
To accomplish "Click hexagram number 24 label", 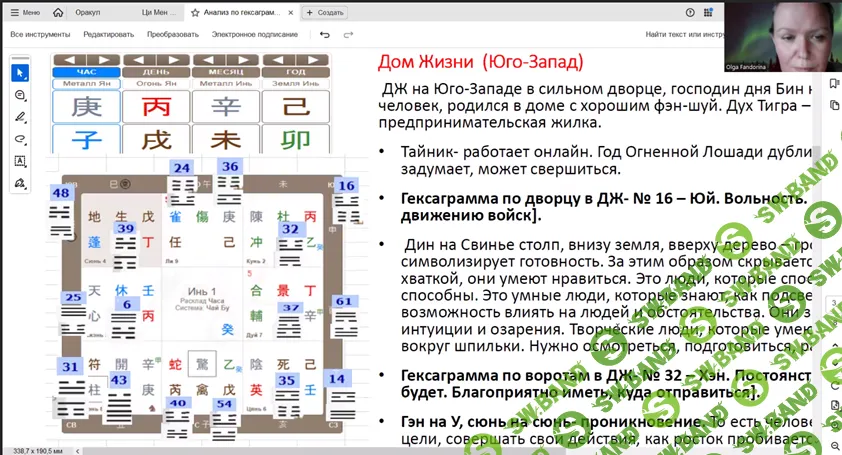I will (x=182, y=168).
